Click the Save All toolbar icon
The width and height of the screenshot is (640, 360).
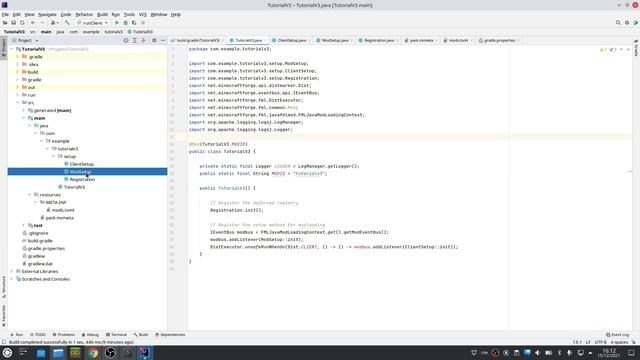click(x=13, y=23)
